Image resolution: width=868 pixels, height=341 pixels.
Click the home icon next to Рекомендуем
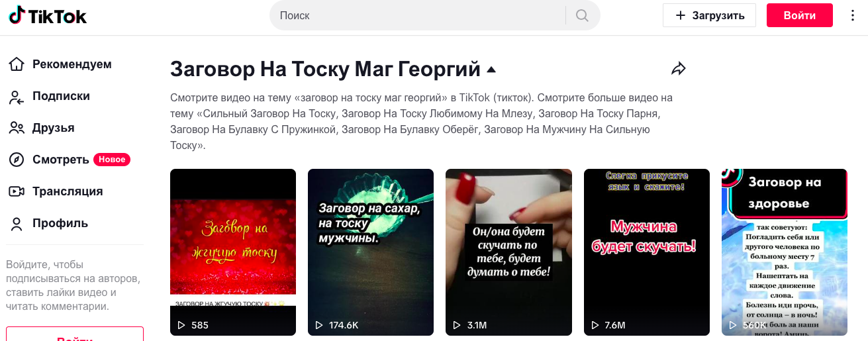17,64
